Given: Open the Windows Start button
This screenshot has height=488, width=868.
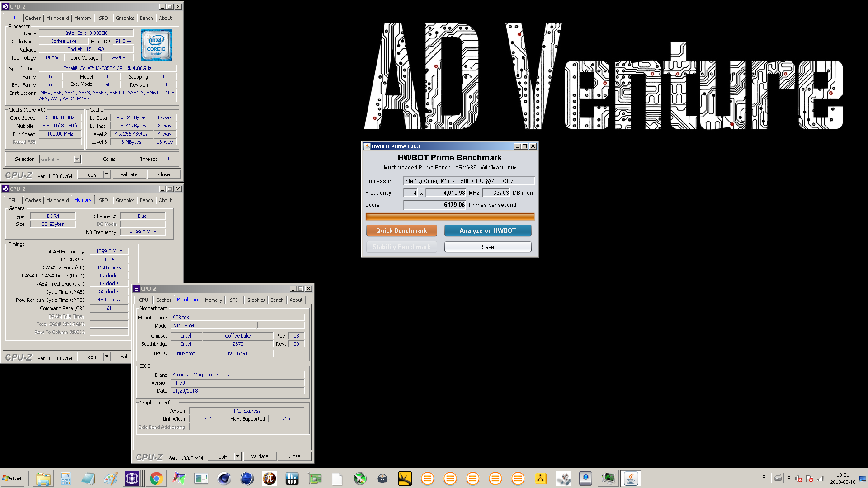Looking at the screenshot, I should click(13, 479).
